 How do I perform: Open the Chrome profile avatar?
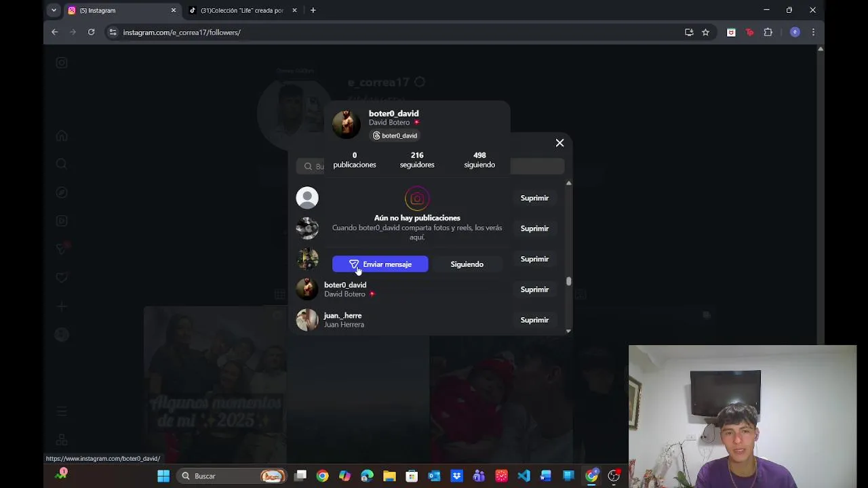pyautogui.click(x=795, y=32)
